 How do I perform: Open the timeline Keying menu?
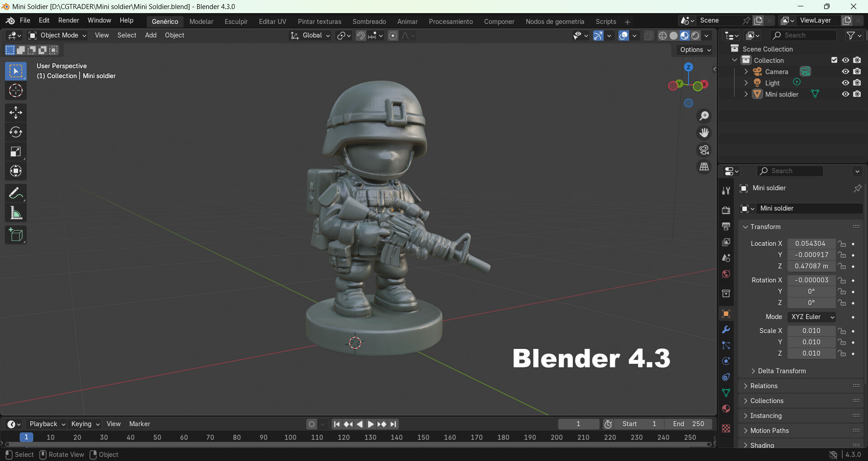pyautogui.click(x=85, y=424)
